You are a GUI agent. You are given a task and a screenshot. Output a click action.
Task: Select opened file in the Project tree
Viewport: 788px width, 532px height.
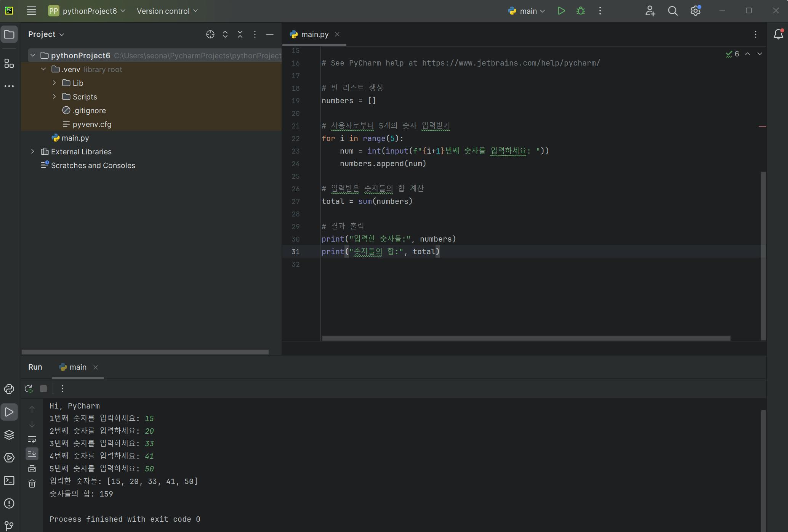tap(210, 34)
